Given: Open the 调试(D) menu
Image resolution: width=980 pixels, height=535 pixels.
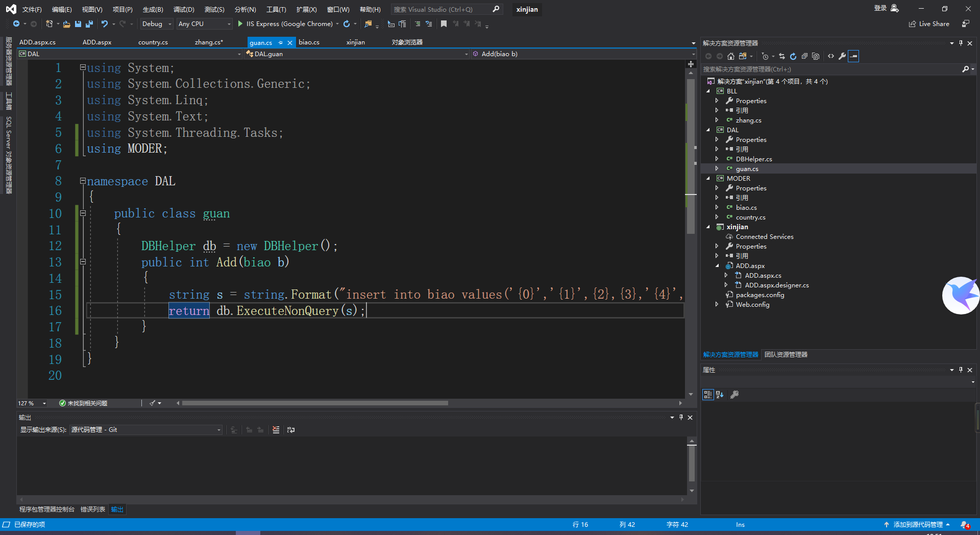Looking at the screenshot, I should [184, 10].
